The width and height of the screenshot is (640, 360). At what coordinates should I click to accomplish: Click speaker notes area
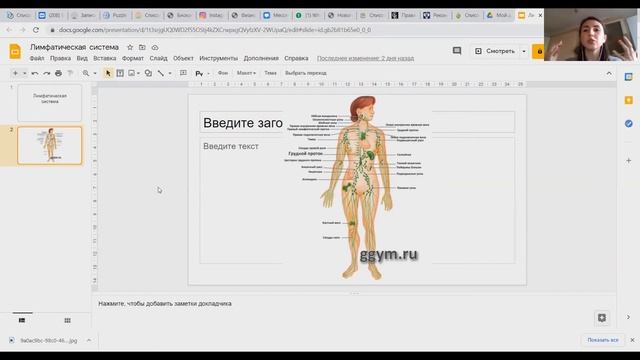point(354,304)
